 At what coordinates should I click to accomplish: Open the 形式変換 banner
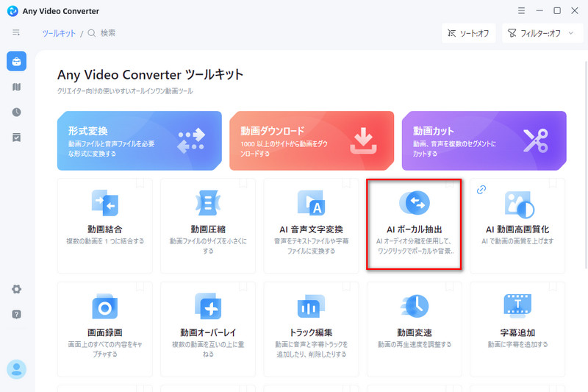tap(140, 140)
